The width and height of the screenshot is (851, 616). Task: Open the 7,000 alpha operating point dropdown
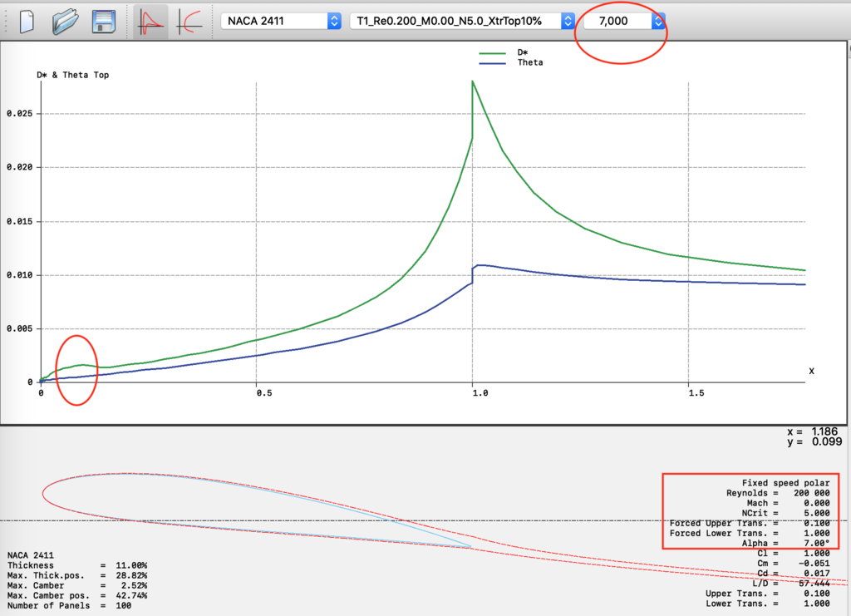pos(624,21)
